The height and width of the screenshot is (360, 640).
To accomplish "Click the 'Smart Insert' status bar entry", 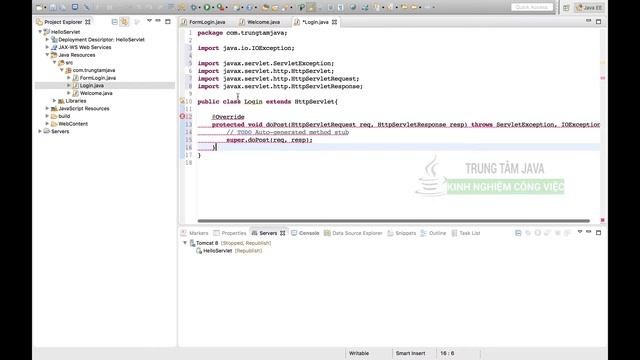I will tap(410, 353).
